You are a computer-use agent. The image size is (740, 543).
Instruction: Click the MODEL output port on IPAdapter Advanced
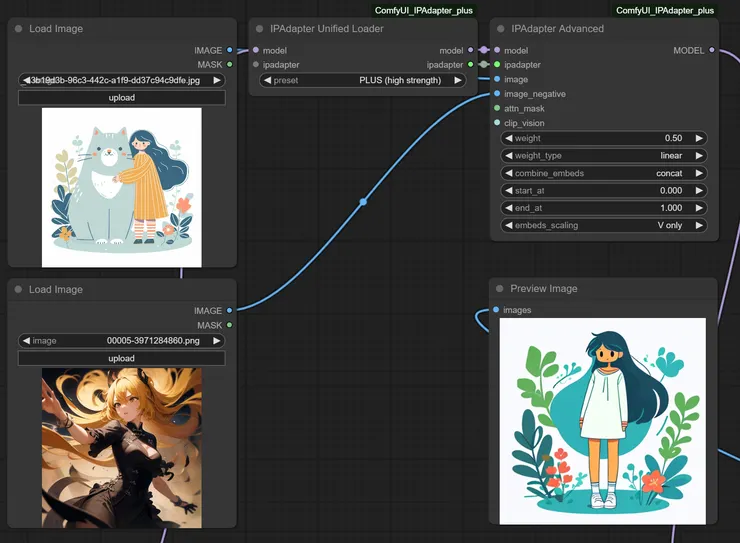711,50
